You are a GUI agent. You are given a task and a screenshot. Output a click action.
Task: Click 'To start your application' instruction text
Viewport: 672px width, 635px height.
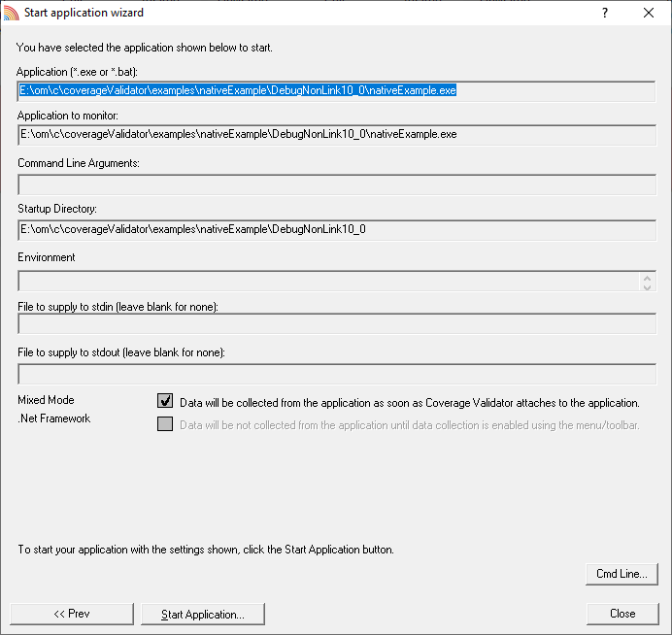206,550
